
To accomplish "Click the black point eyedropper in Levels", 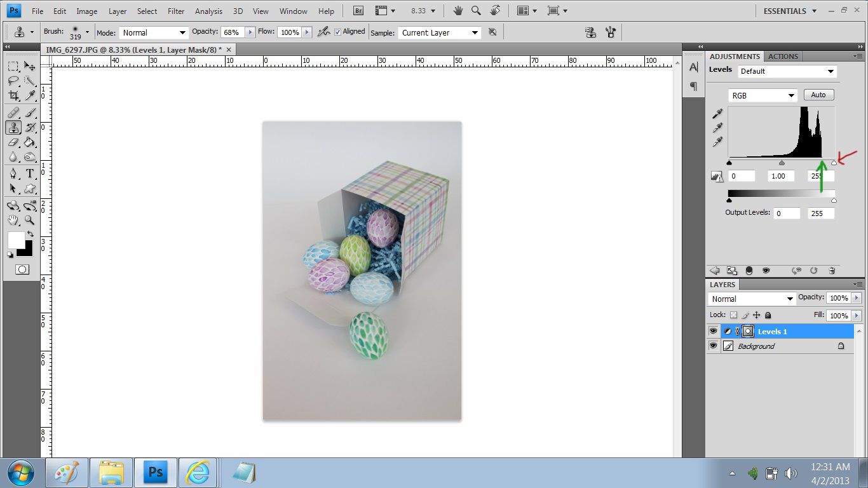I will click(x=717, y=114).
